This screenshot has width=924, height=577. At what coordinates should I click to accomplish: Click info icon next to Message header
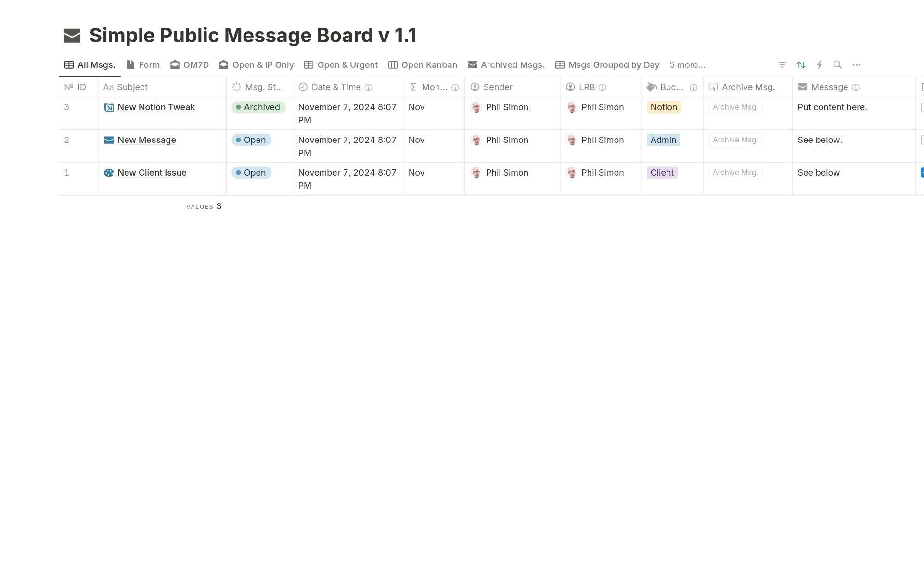tap(856, 88)
